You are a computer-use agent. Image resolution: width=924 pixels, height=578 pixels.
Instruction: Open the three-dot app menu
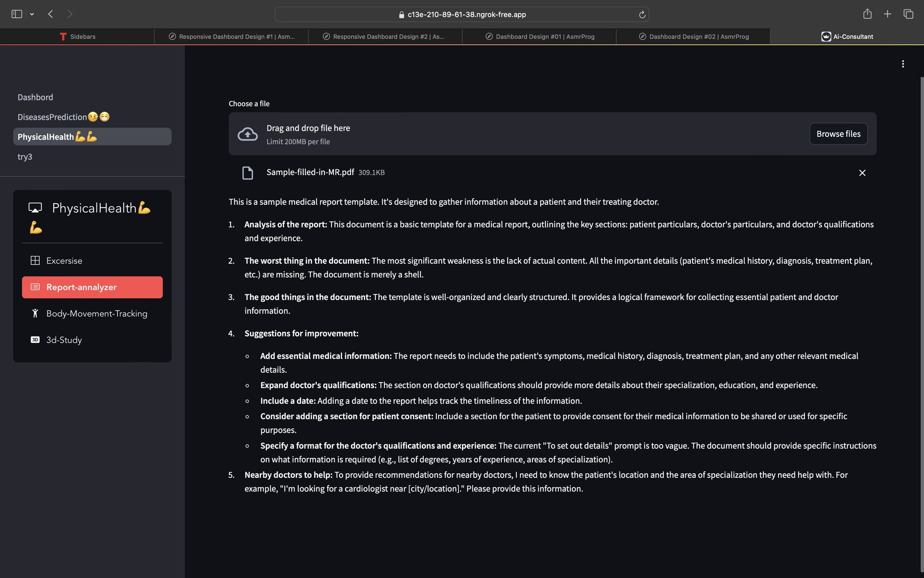click(x=903, y=64)
